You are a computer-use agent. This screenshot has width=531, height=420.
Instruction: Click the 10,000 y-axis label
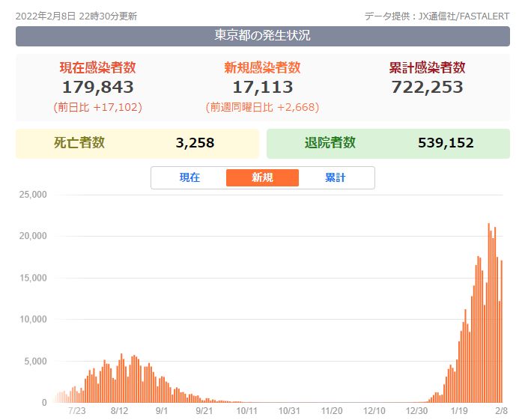pyautogui.click(x=33, y=319)
